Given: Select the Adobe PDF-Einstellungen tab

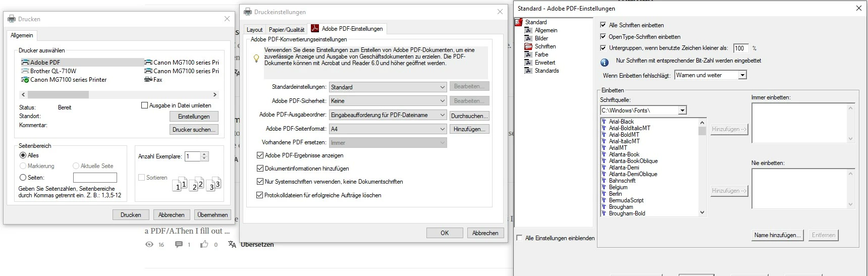Looking at the screenshot, I should [x=347, y=29].
